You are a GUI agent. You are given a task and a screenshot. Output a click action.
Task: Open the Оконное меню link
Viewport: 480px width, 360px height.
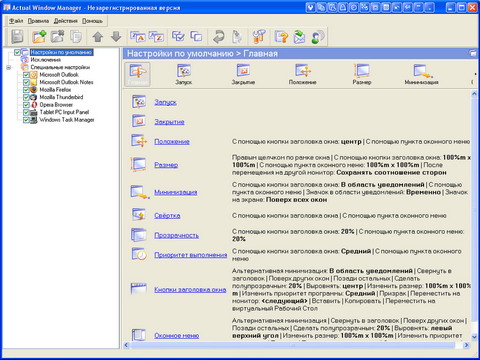click(177, 336)
